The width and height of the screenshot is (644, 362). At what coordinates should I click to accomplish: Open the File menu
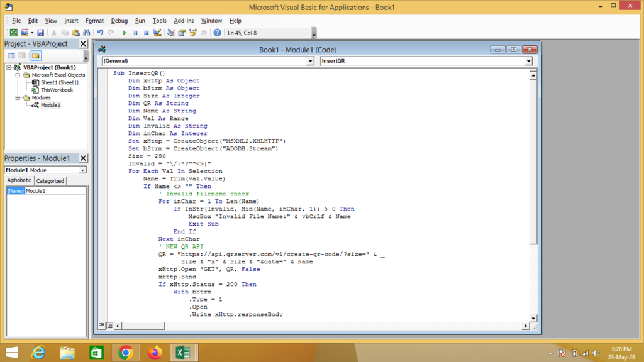(16, 21)
